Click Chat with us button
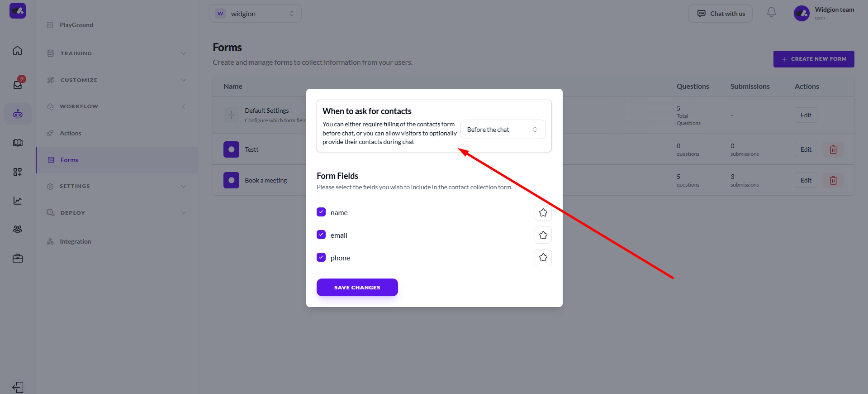The width and height of the screenshot is (868, 394). [x=721, y=14]
